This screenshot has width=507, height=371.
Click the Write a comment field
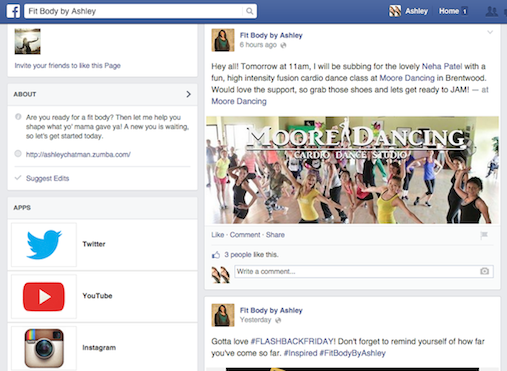[364, 271]
